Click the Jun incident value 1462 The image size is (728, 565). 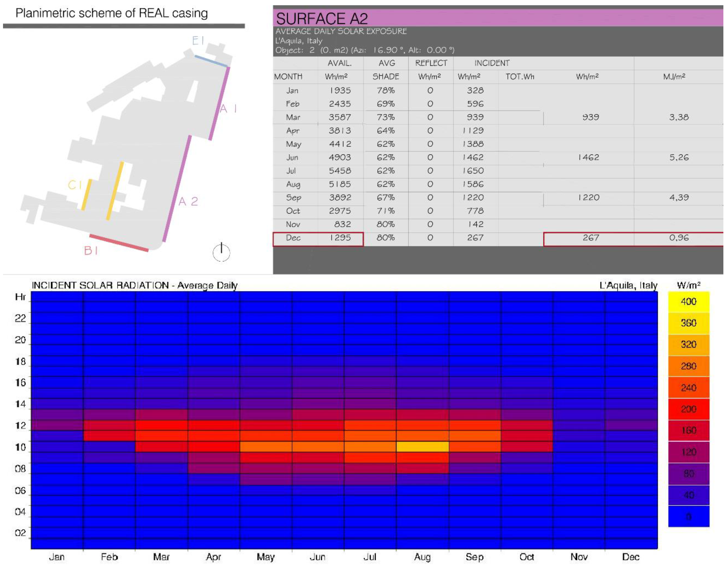coord(473,157)
